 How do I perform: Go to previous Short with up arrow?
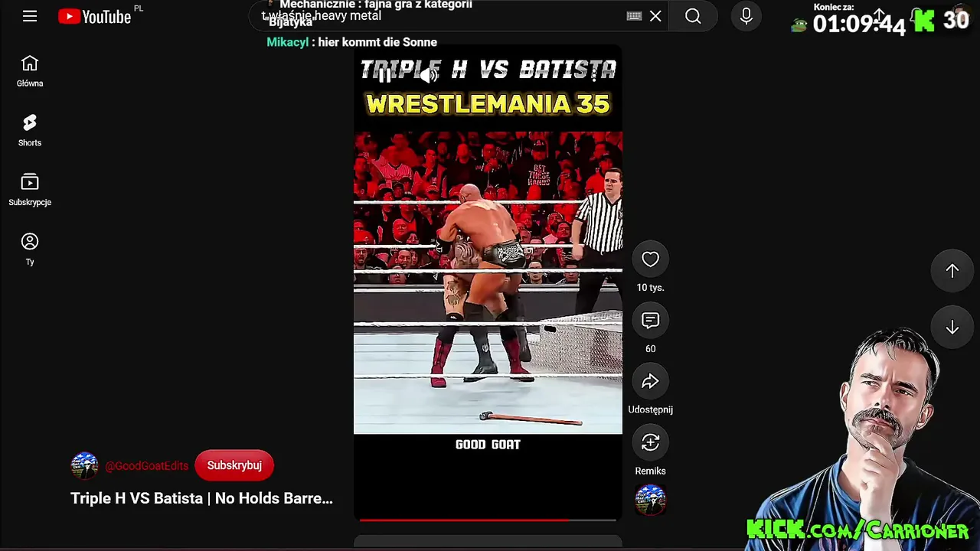click(952, 270)
